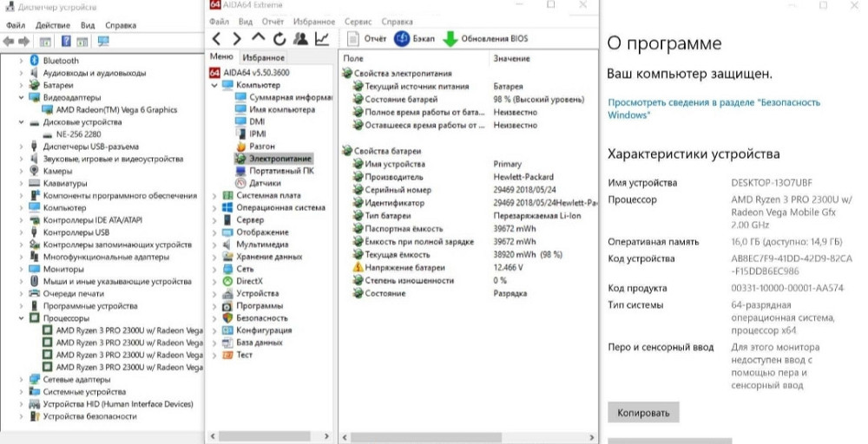868x444 pixels.
Task: Open the Сервис menu in AIDA64
Action: pyautogui.click(x=358, y=21)
